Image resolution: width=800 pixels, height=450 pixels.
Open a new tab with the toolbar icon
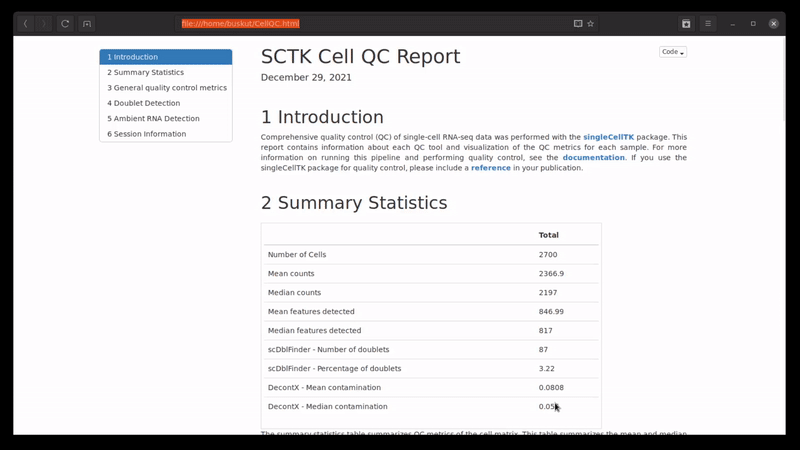87,24
